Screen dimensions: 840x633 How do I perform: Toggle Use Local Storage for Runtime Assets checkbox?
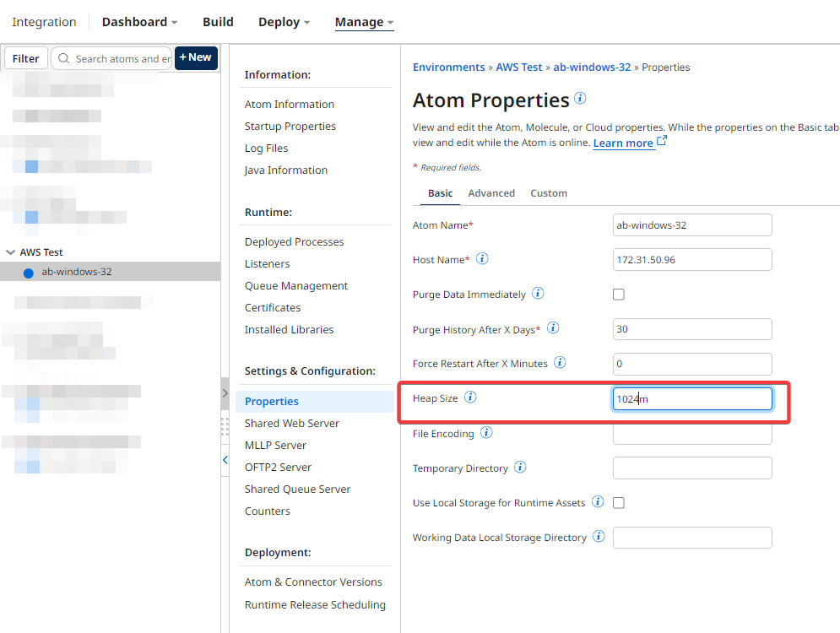tap(619, 503)
